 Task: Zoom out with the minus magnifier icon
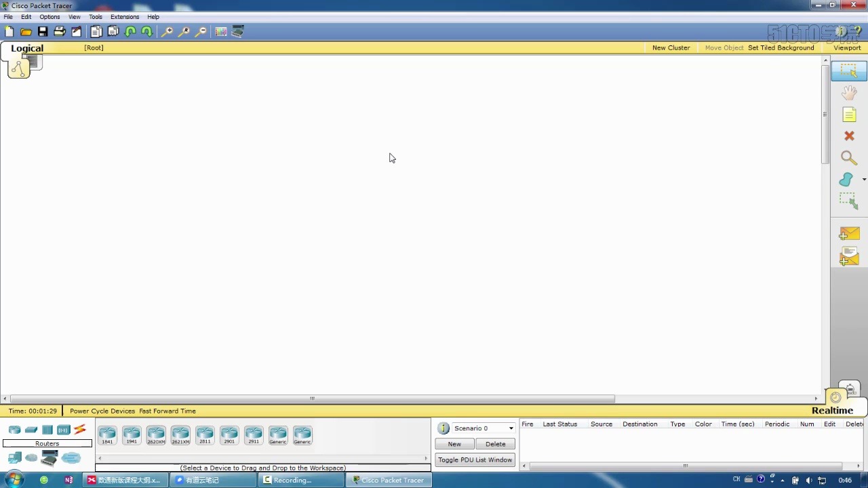tap(201, 32)
